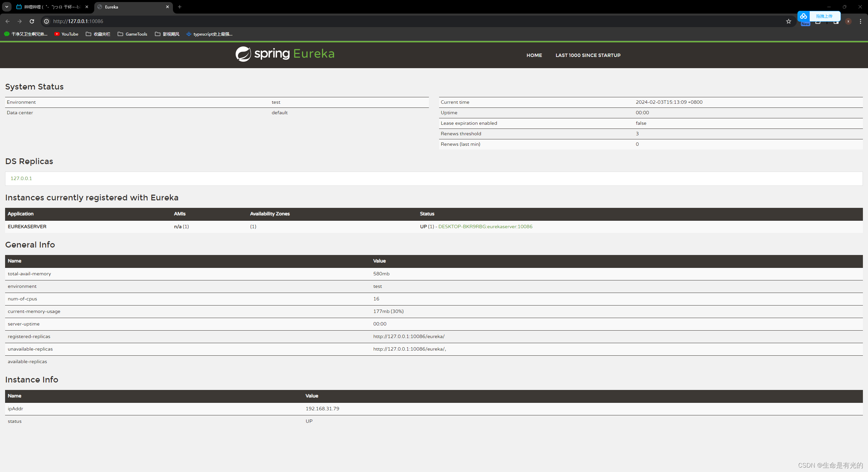Click the Availability Zones column header
The height and width of the screenshot is (472, 868).
point(270,214)
